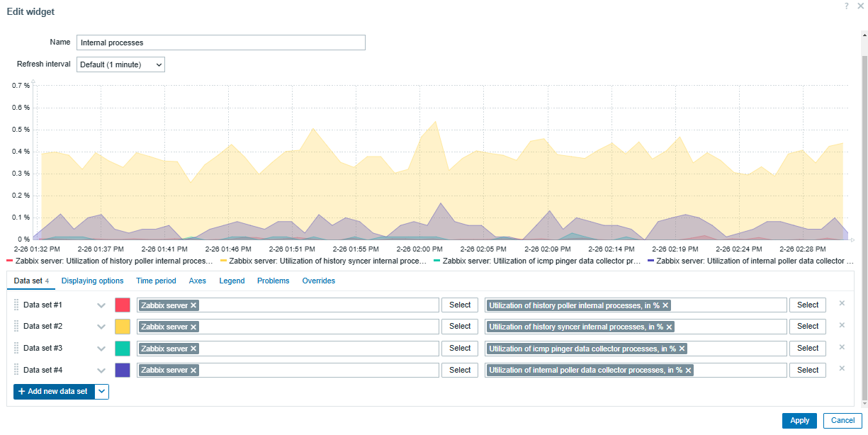
Task: Remove Data set #4 with its X icon
Action: click(x=842, y=368)
